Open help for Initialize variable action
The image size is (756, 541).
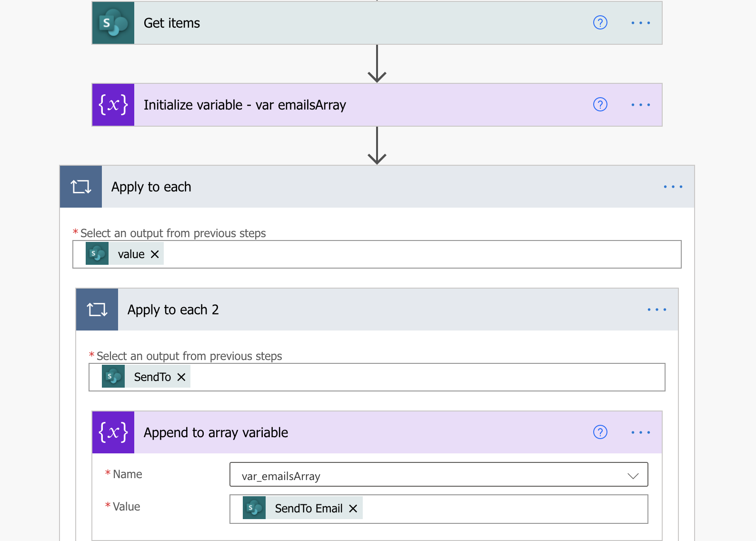600,104
